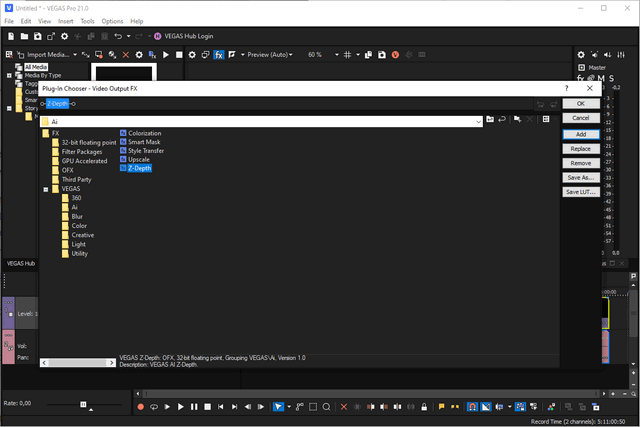Select the Upscale plug-in
This screenshot has height=427, width=640.
[137, 160]
